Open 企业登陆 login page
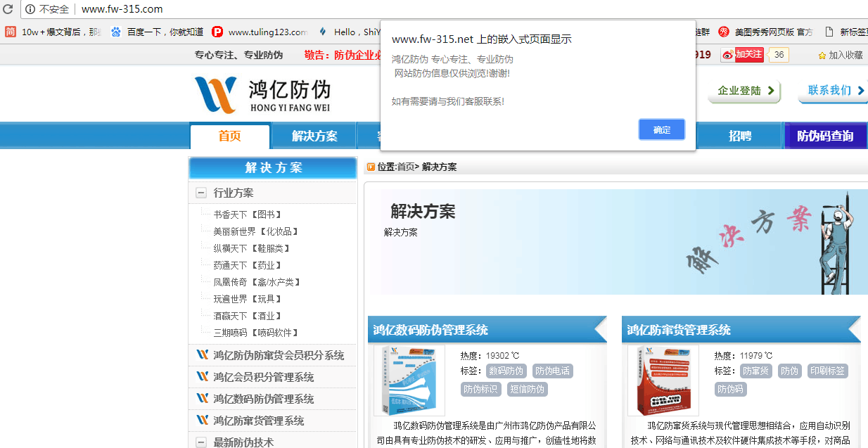Viewport: 868px width, 448px height. [x=742, y=91]
